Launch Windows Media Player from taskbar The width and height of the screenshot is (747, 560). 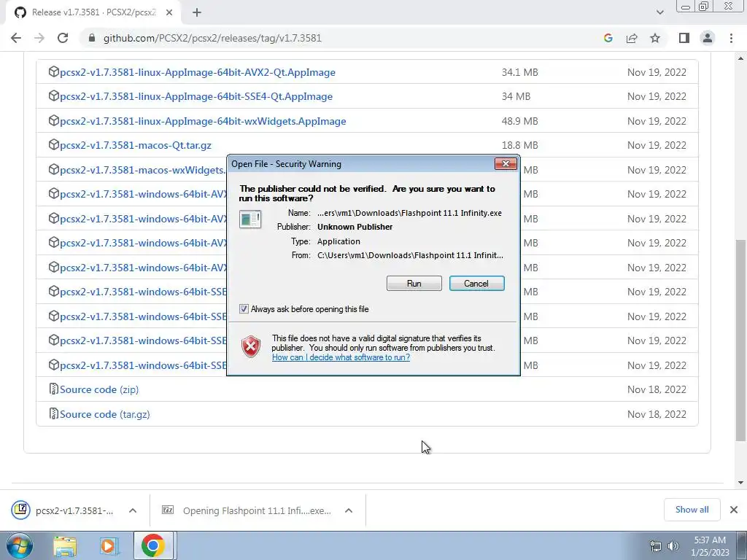click(109, 545)
